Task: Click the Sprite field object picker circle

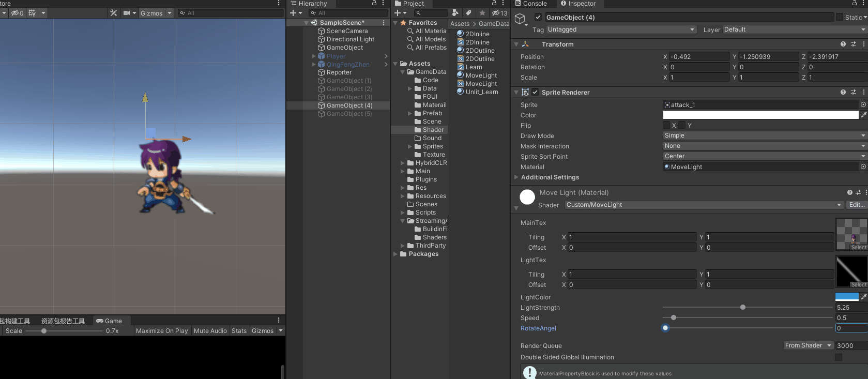Action: click(x=863, y=104)
